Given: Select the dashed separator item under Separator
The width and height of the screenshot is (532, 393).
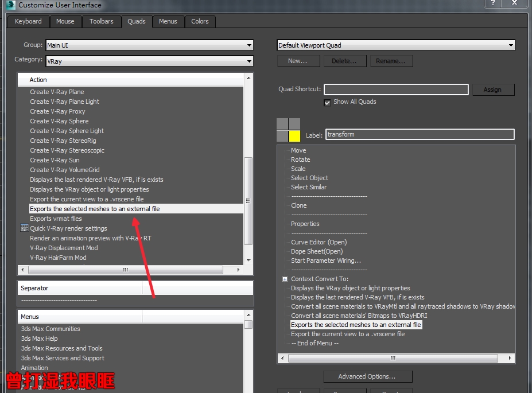Looking at the screenshot, I should [59, 300].
